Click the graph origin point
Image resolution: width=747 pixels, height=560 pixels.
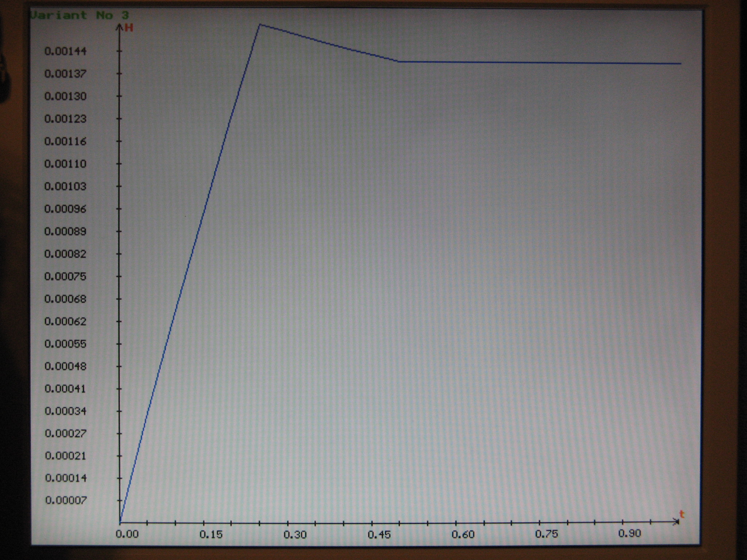(120, 522)
